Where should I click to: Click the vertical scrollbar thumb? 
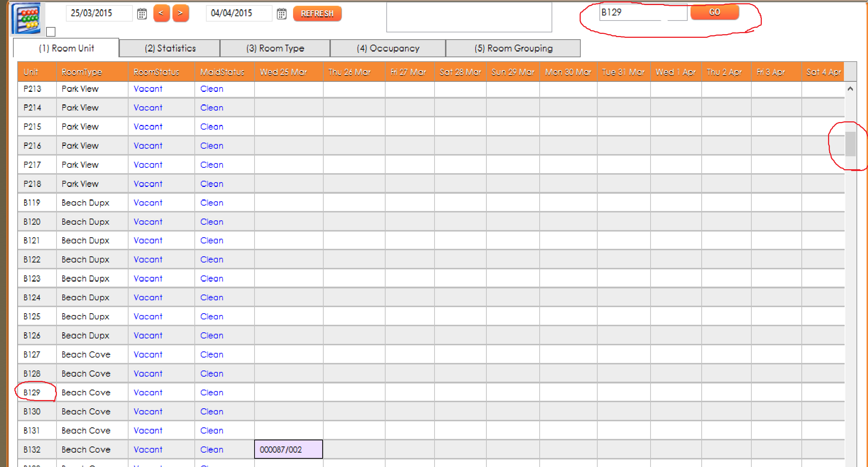(x=850, y=144)
